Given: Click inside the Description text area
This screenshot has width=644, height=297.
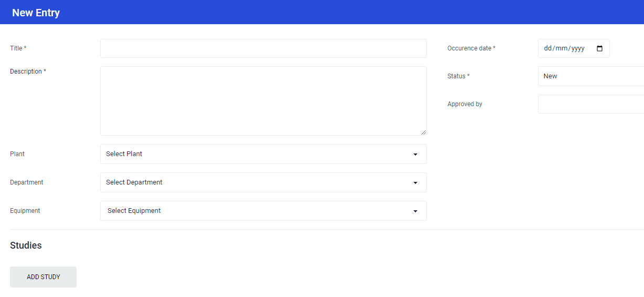Looking at the screenshot, I should [263, 101].
